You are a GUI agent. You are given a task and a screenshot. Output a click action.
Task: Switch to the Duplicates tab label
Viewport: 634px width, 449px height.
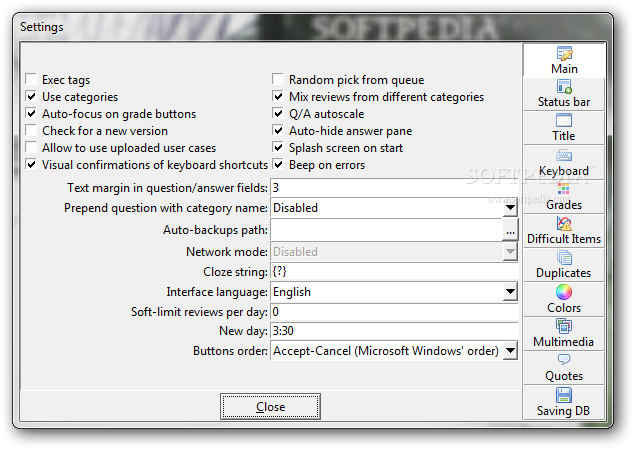click(564, 273)
